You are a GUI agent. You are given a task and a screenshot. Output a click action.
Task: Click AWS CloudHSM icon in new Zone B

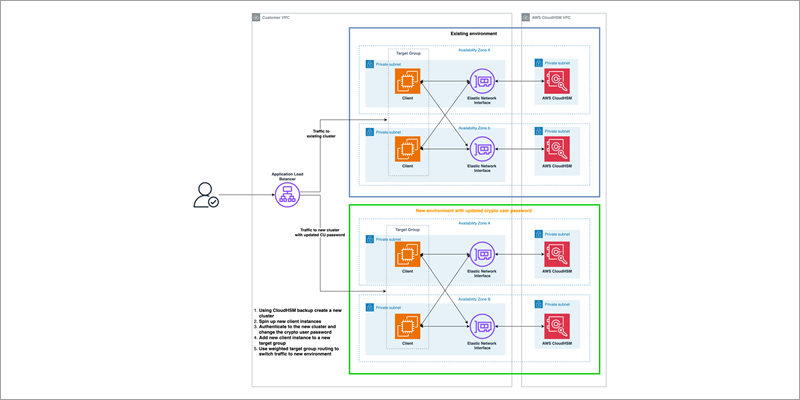[557, 327]
